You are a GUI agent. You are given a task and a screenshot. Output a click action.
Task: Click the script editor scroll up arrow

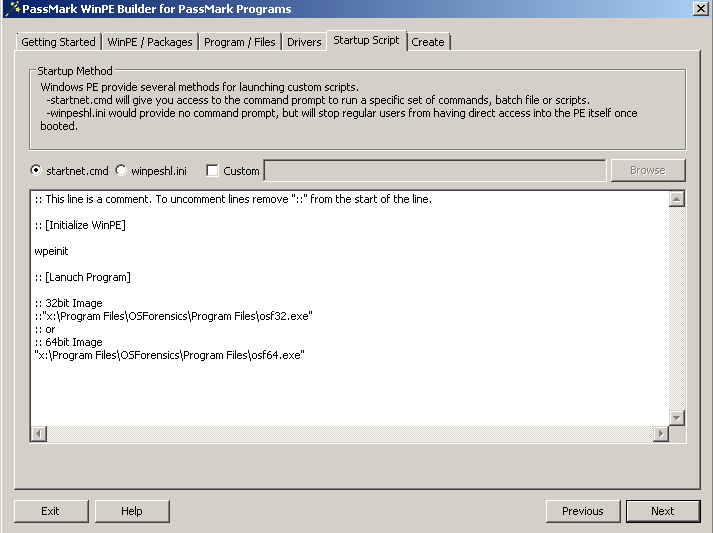click(677, 199)
